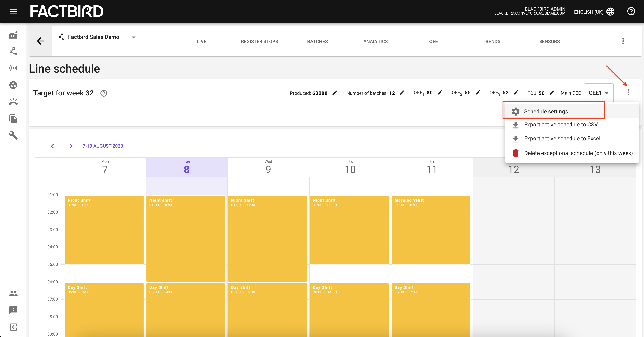The width and height of the screenshot is (644, 337).
Task: Edit the TCU target value
Action: [552, 93]
